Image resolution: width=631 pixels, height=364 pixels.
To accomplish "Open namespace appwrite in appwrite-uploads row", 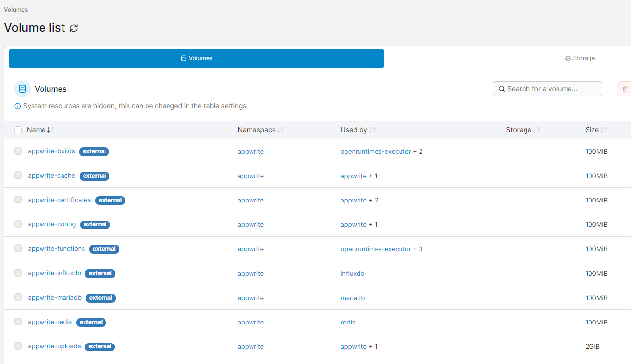I will 251,347.
